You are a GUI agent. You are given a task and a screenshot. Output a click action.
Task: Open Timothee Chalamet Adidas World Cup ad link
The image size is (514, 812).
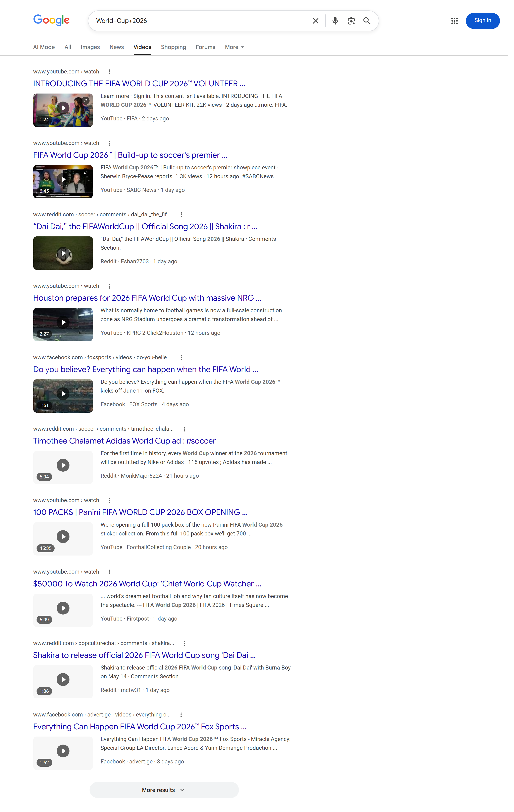(x=124, y=441)
